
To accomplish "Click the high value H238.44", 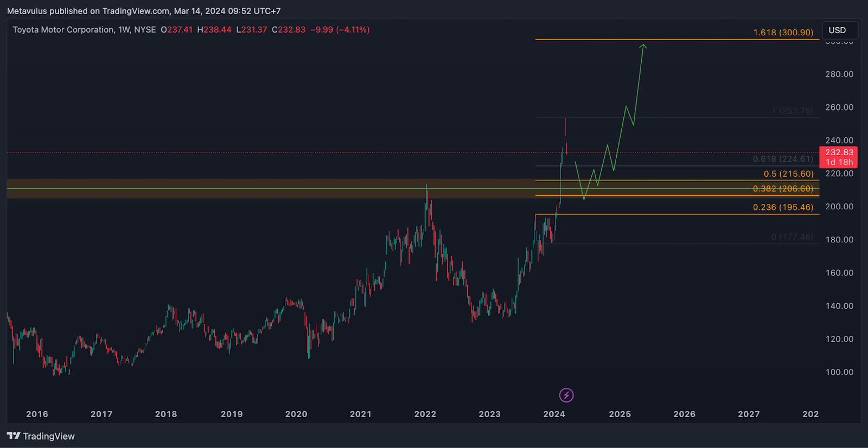I will pyautogui.click(x=214, y=30).
